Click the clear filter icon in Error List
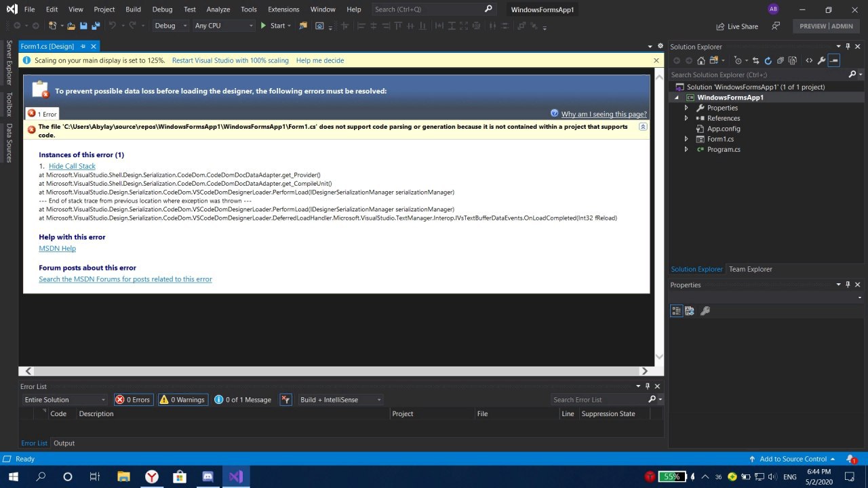This screenshot has height=488, width=868. click(x=285, y=400)
